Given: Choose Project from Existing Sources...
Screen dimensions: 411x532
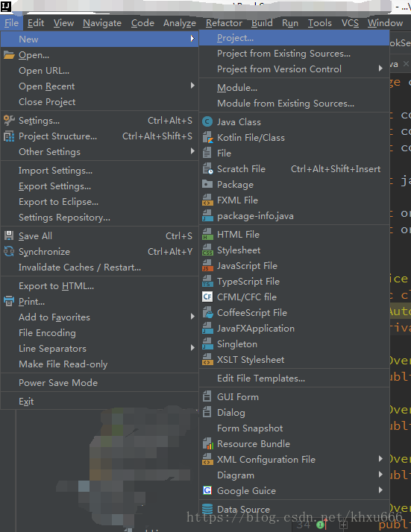Looking at the screenshot, I should click(x=294, y=54).
